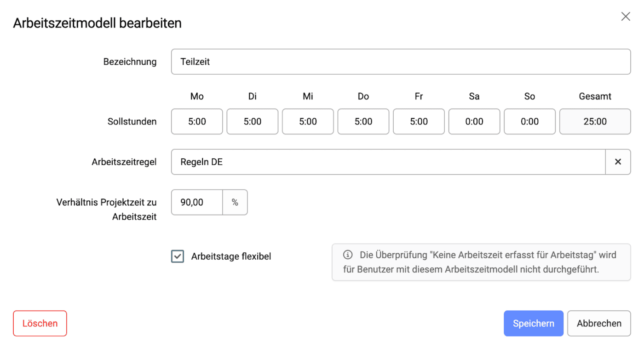Clear the Arbeitszeitregel selection with X icon
644x349 pixels.
click(618, 162)
